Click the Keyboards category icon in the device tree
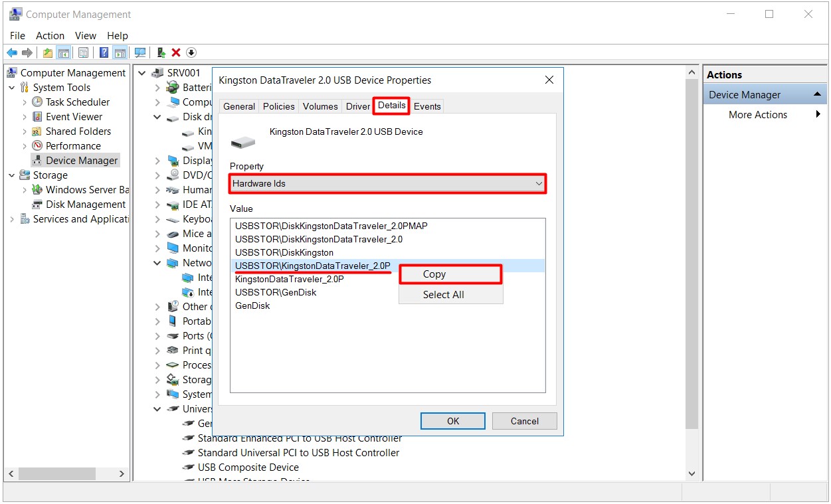This screenshot has width=831, height=504. coord(173,219)
